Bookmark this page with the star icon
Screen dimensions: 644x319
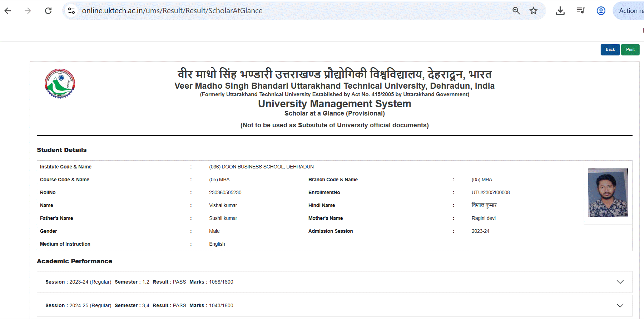534,11
